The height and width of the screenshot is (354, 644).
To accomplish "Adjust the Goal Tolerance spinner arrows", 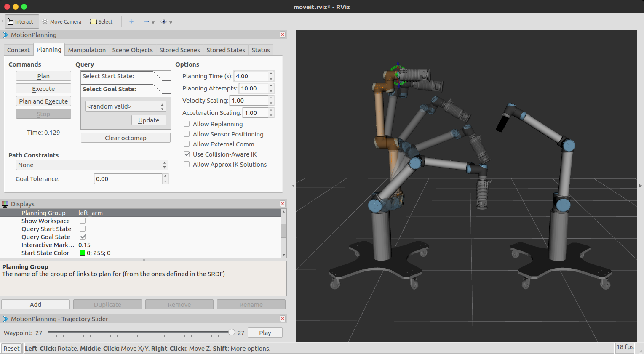I will (x=166, y=178).
